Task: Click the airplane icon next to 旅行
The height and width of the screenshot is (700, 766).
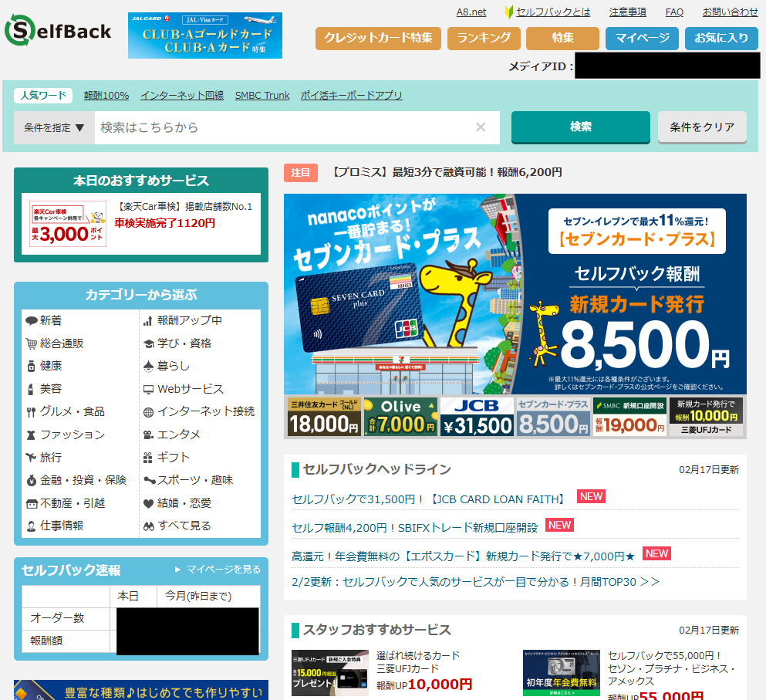Action: (x=32, y=458)
